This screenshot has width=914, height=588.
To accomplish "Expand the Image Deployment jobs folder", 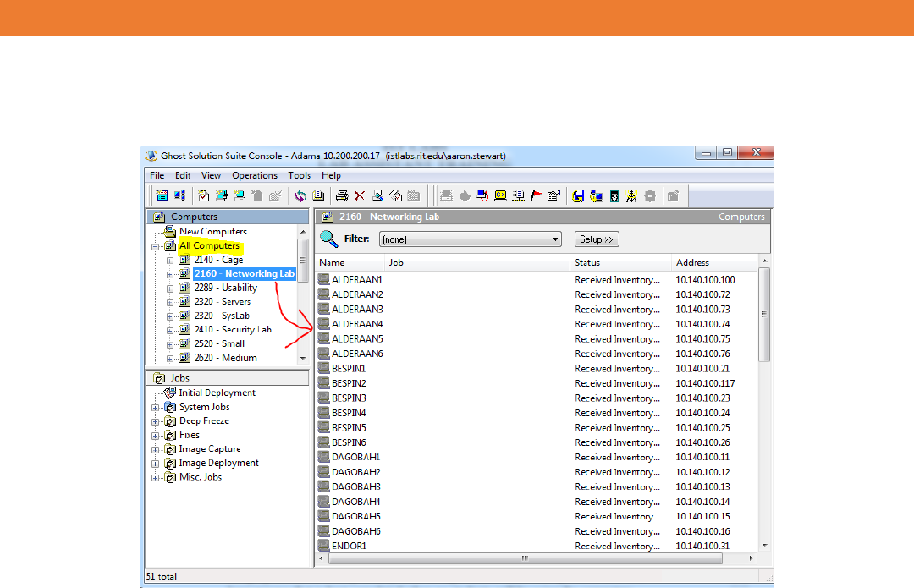I will point(156,464).
